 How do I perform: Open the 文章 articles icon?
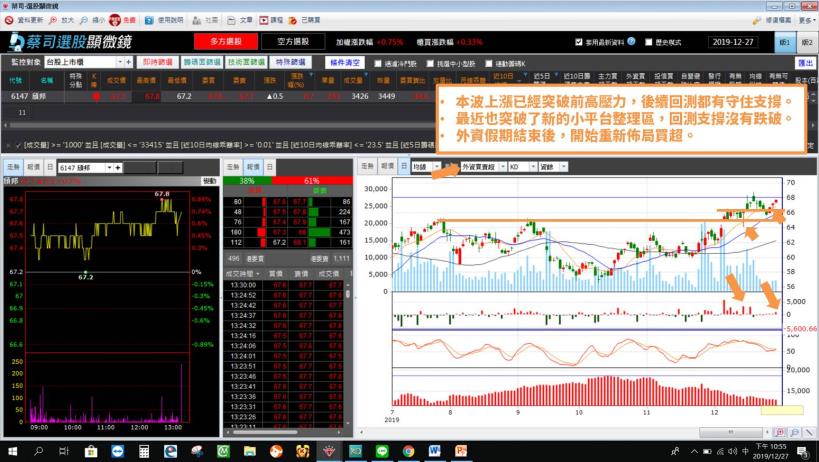point(231,20)
